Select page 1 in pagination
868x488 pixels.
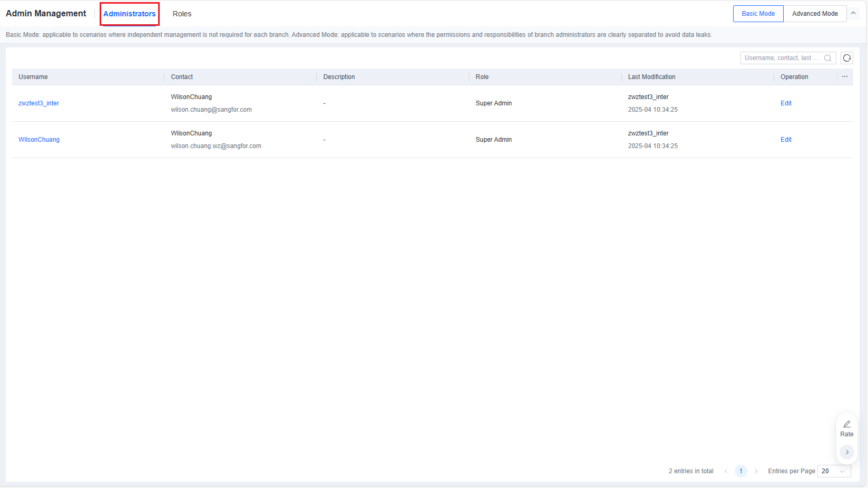pos(740,471)
